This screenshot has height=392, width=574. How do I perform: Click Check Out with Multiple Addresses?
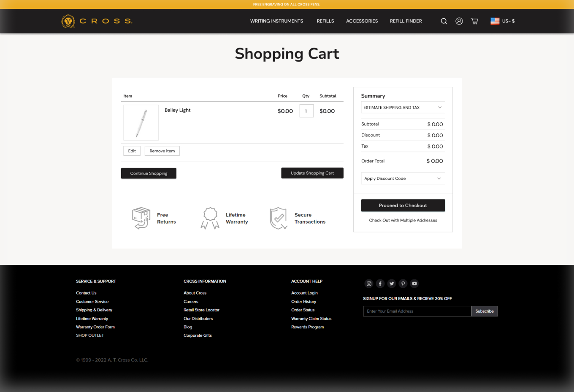tap(403, 220)
